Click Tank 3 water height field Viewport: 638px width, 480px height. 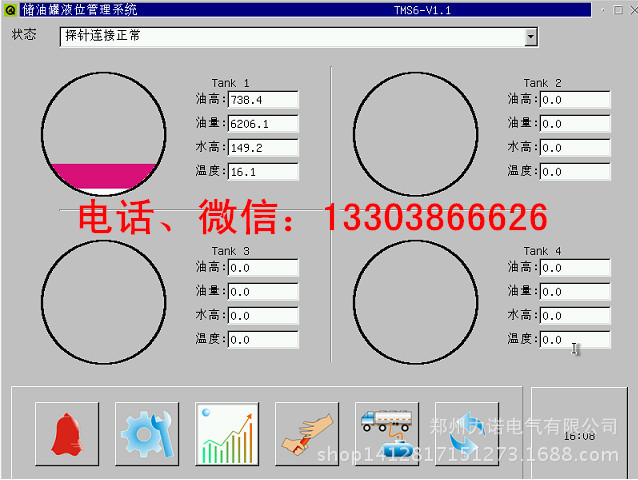click(x=263, y=316)
